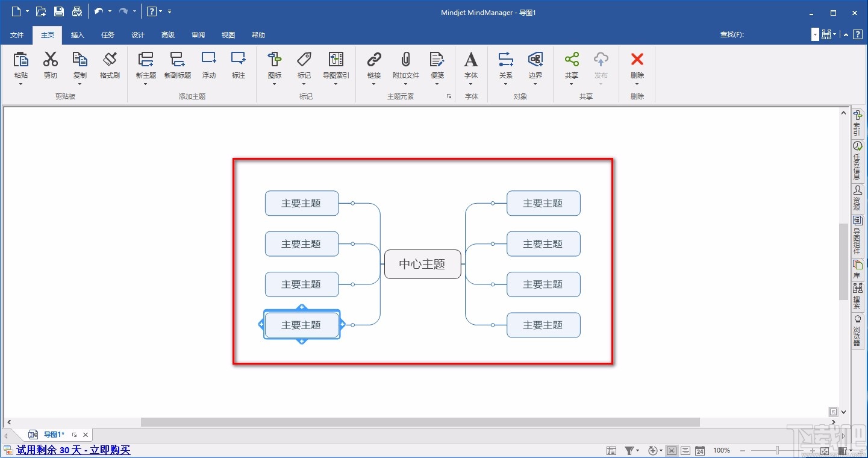Click the 标记 (Tags) ribbon icon
Image resolution: width=868 pixels, height=458 pixels.
[304, 59]
